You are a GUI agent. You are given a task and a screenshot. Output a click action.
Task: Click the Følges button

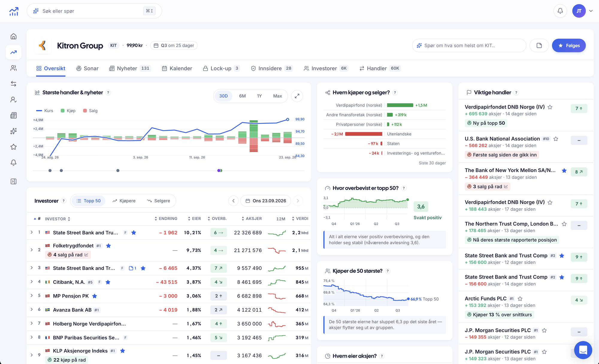tap(569, 45)
